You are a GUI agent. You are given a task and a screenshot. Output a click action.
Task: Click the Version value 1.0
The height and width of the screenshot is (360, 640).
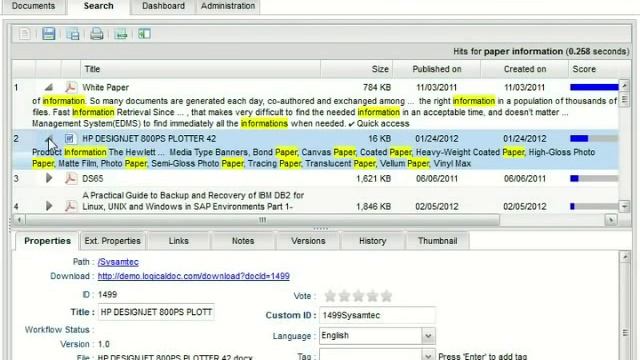(x=104, y=344)
